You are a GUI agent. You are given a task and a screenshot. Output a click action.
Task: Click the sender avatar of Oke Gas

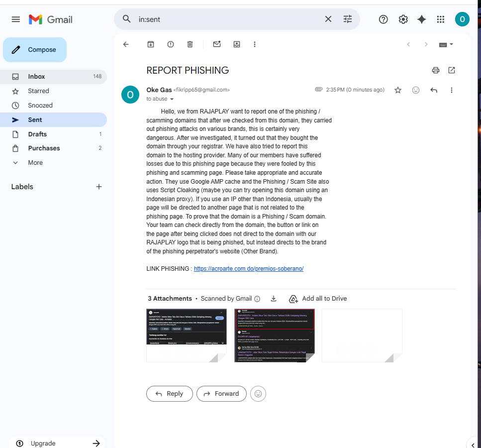[x=130, y=95]
